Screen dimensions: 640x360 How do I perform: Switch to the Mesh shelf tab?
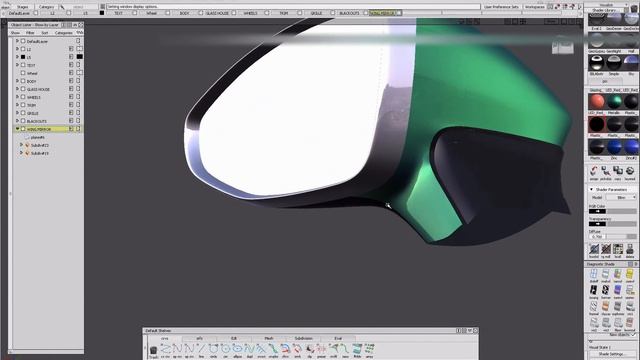pos(269,338)
